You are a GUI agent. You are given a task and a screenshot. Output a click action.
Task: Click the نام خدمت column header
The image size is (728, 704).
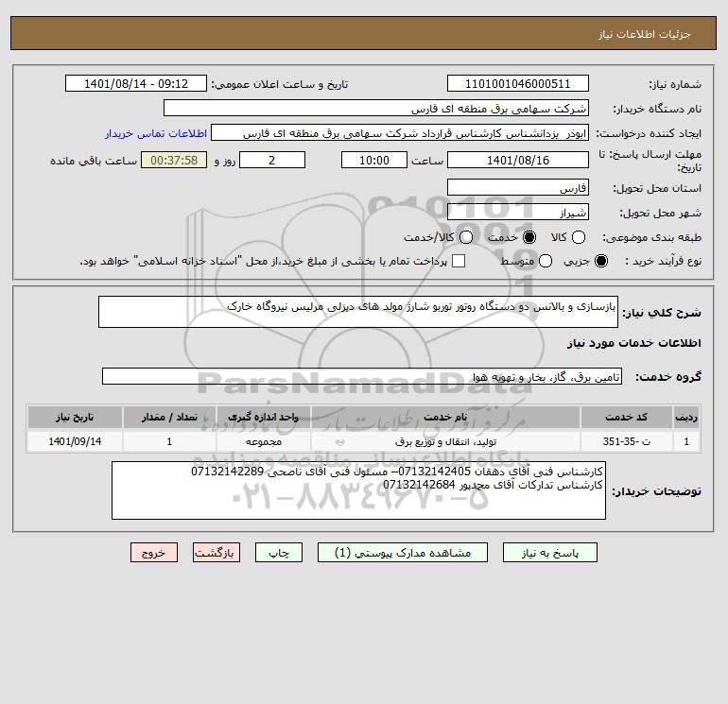point(445,417)
